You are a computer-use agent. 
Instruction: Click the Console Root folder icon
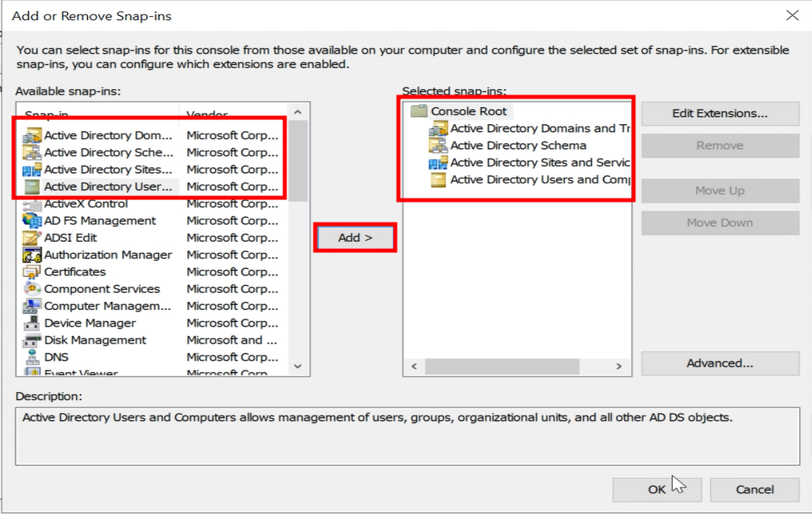click(x=419, y=110)
